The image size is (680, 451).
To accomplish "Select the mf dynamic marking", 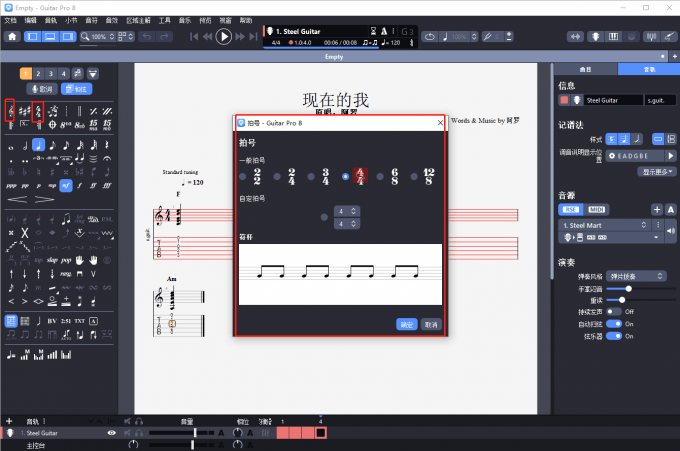I will click(x=66, y=186).
